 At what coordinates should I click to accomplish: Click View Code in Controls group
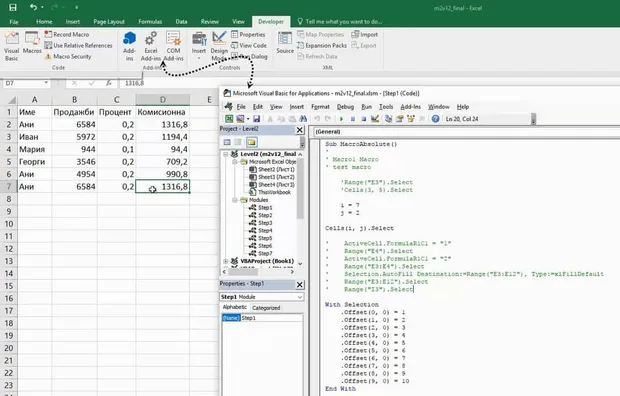(x=249, y=45)
